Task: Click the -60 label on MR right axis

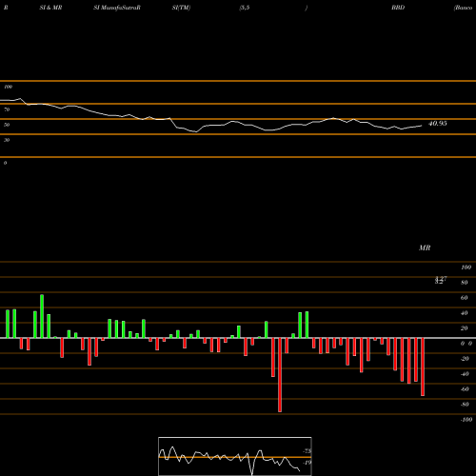Action: pos(465,389)
